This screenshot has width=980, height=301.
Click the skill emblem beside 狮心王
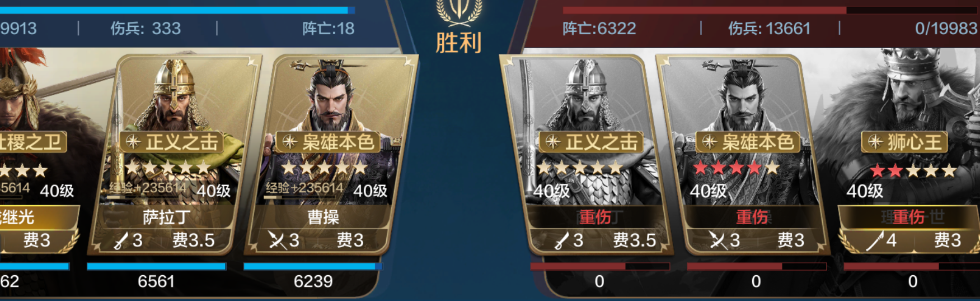[875, 142]
